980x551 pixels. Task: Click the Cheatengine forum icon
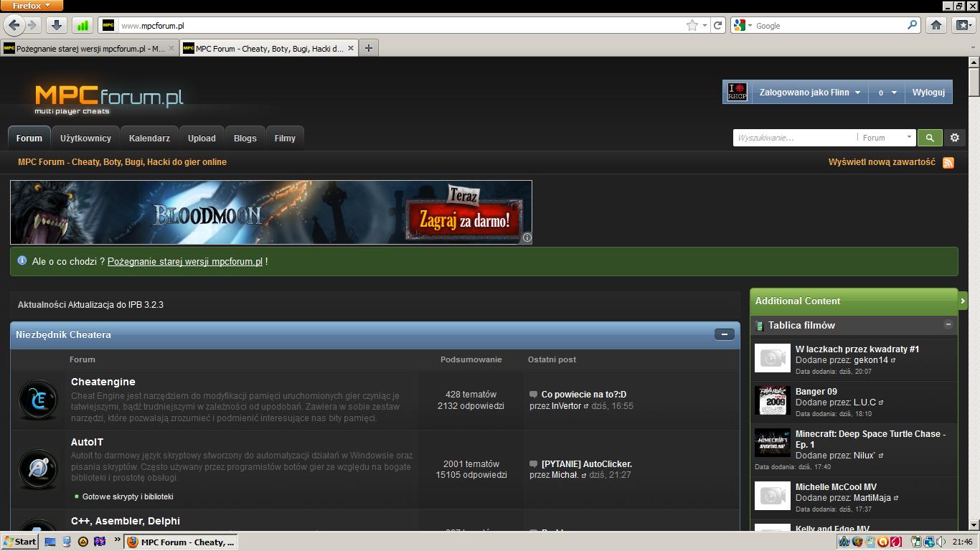pyautogui.click(x=37, y=400)
